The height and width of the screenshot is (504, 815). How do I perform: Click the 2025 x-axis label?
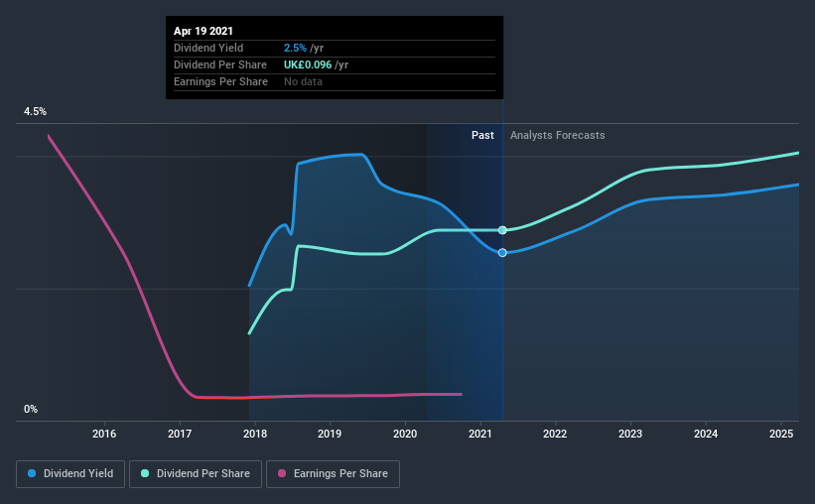781,434
